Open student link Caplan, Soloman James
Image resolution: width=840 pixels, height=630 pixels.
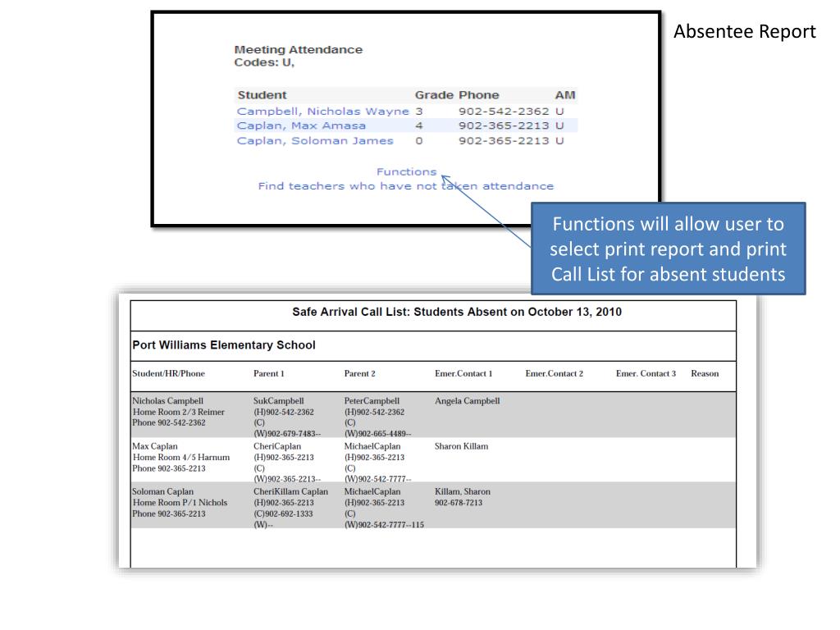click(x=315, y=141)
